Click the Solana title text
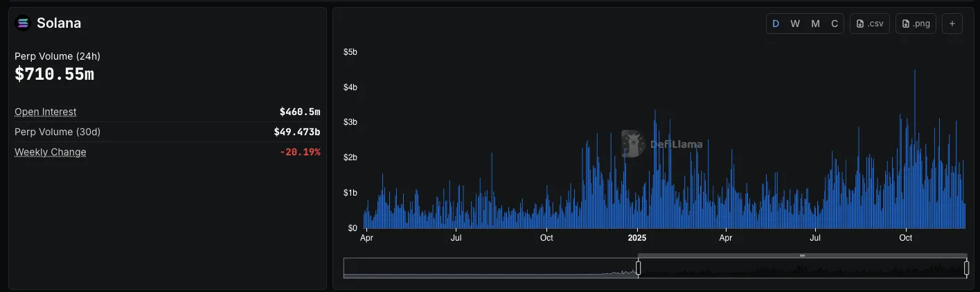 tap(59, 23)
